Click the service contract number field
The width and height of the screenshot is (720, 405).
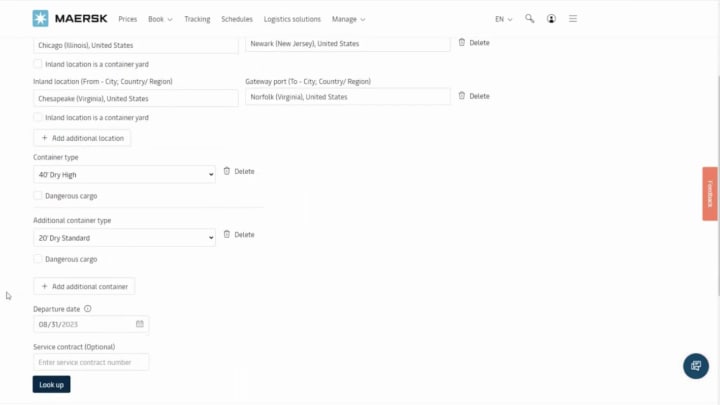point(91,362)
